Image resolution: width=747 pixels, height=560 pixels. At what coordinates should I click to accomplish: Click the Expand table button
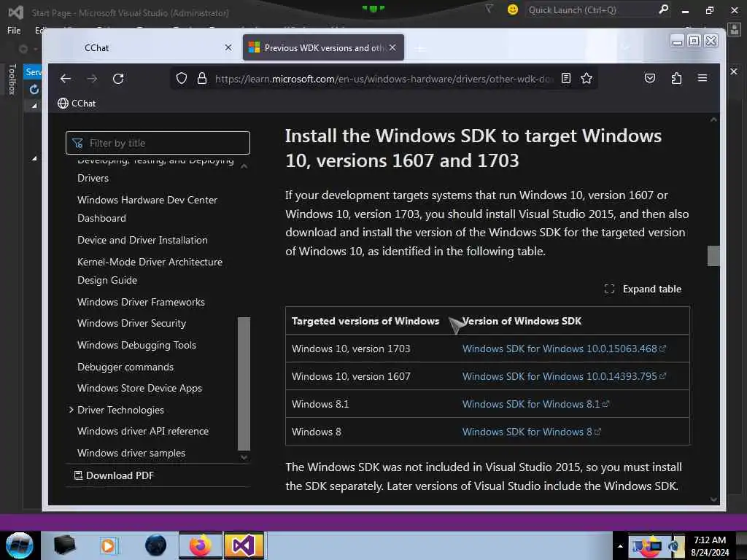pos(643,289)
